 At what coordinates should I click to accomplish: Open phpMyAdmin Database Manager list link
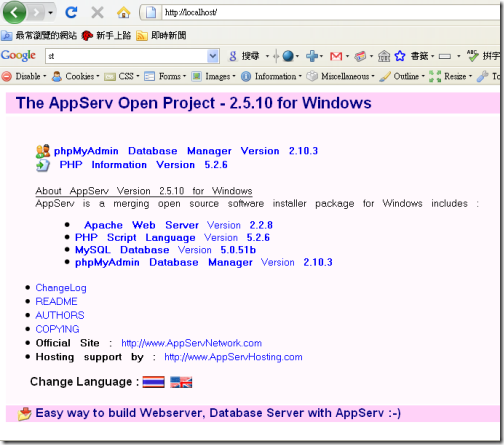(x=203, y=263)
